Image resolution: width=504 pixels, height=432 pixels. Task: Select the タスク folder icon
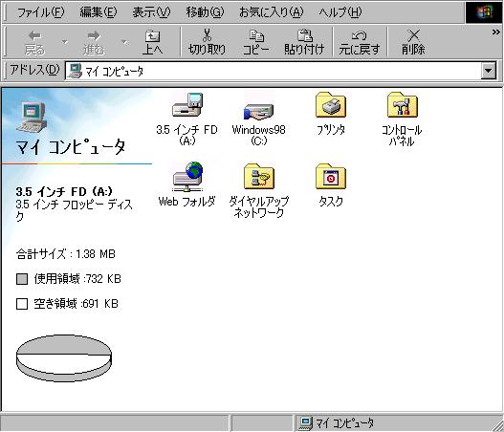pyautogui.click(x=331, y=177)
